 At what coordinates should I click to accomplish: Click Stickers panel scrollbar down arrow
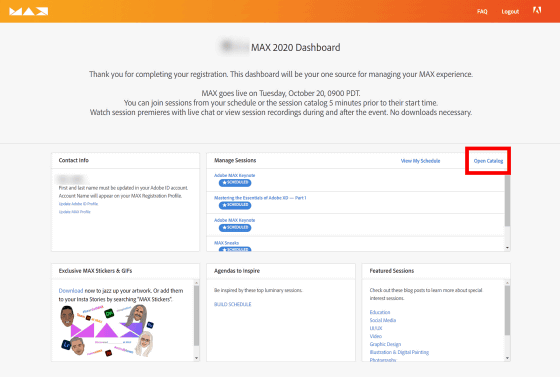click(196, 358)
